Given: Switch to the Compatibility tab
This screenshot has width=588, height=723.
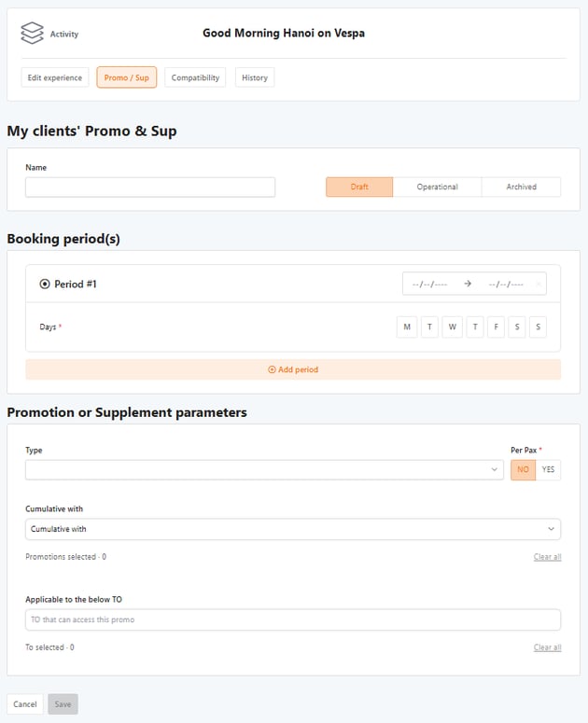Looking at the screenshot, I should (x=195, y=77).
